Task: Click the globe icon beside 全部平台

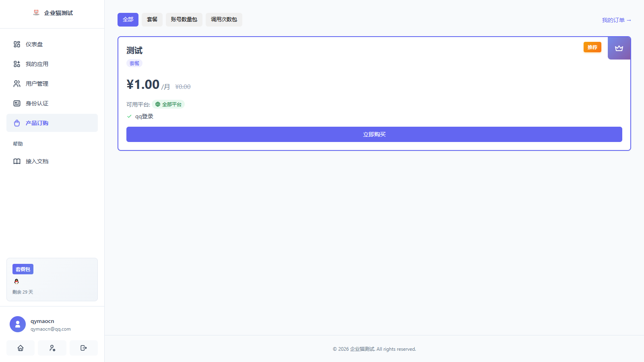Action: pos(158,104)
